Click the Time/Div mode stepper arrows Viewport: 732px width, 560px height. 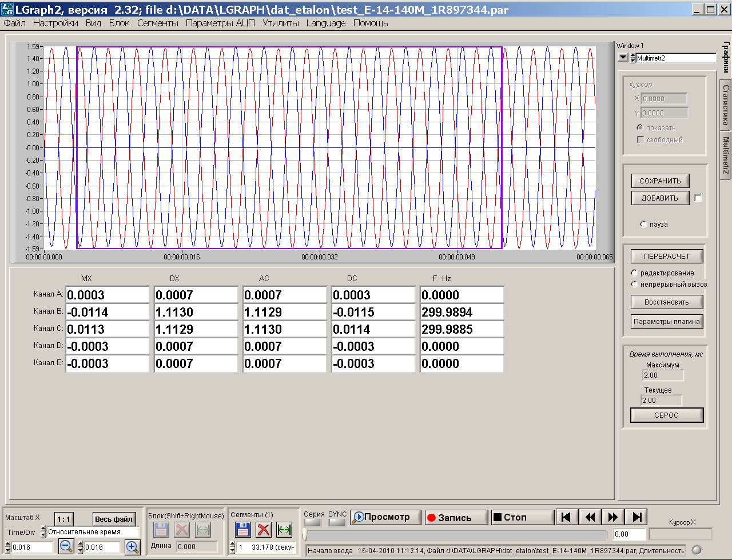tap(43, 532)
